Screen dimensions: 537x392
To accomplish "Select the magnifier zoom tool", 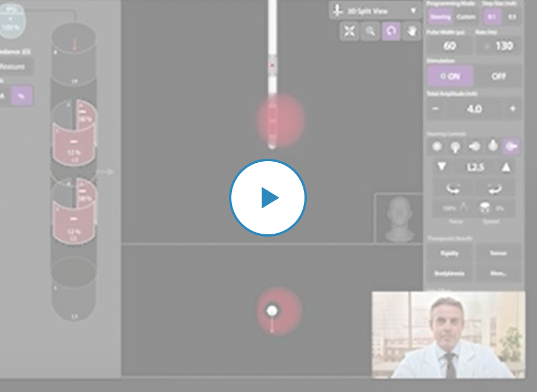I will [x=370, y=31].
